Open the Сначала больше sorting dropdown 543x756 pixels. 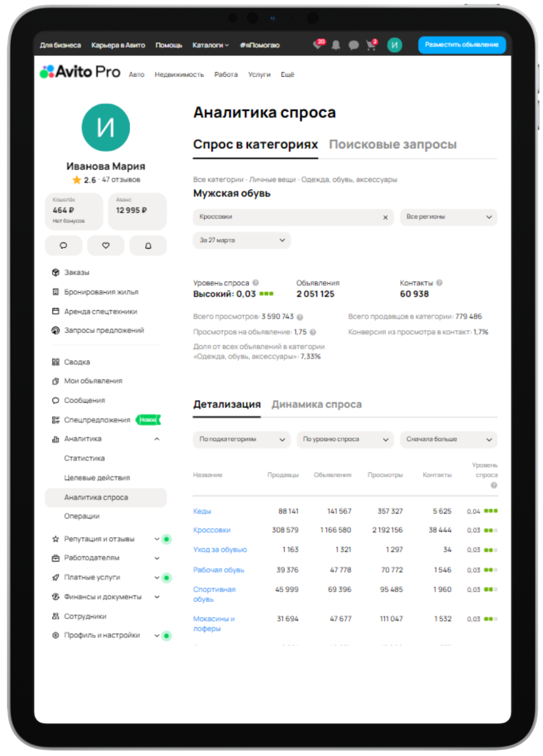[448, 439]
